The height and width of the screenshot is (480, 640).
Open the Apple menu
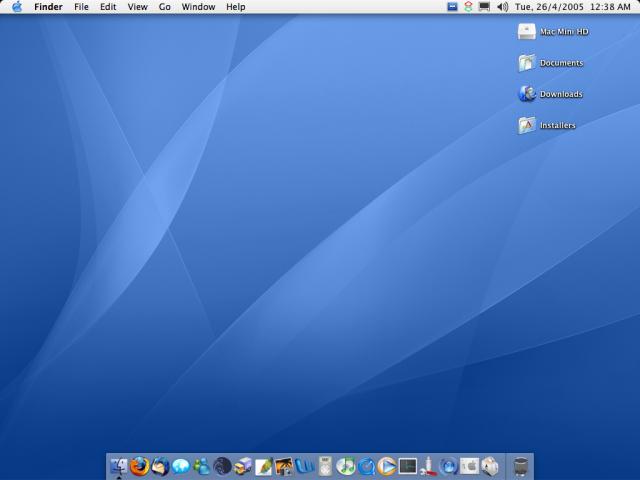[x=17, y=7]
